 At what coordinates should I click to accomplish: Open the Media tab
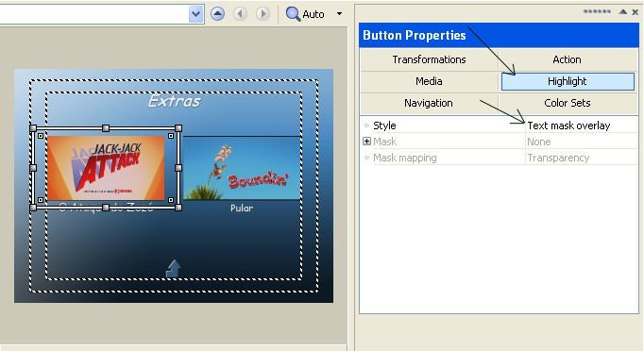(x=429, y=81)
